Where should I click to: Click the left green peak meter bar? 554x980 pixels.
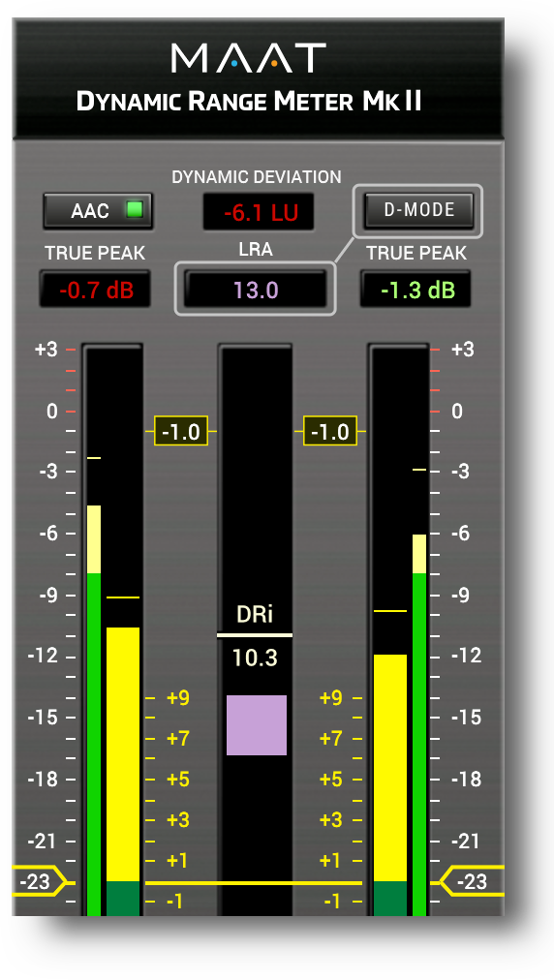[x=94, y=744]
